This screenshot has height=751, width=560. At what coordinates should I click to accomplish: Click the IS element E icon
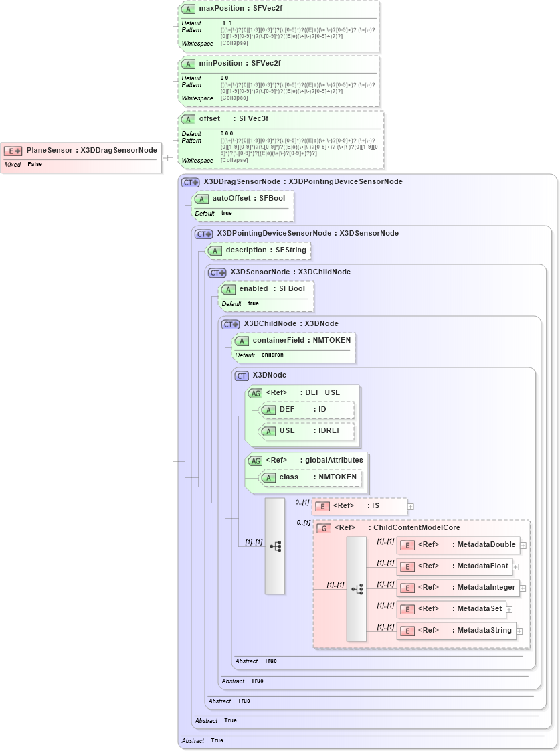click(x=322, y=507)
